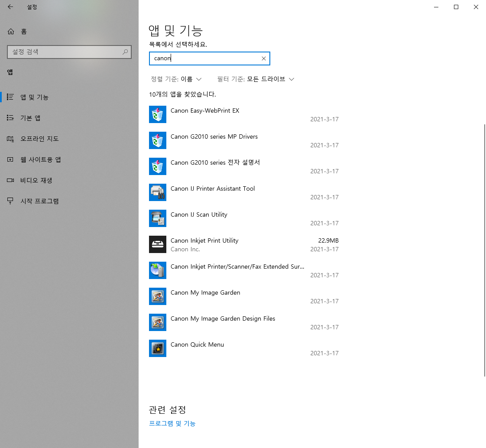Select Canon G2010 series 전자 설명서 text
Viewport: 486px width, 448px height.
point(215,162)
